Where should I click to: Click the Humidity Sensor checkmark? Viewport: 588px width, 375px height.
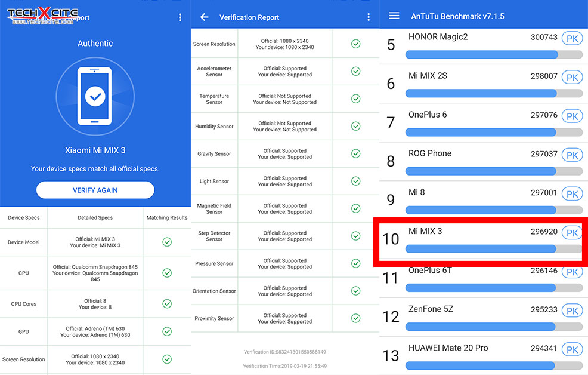coord(355,126)
